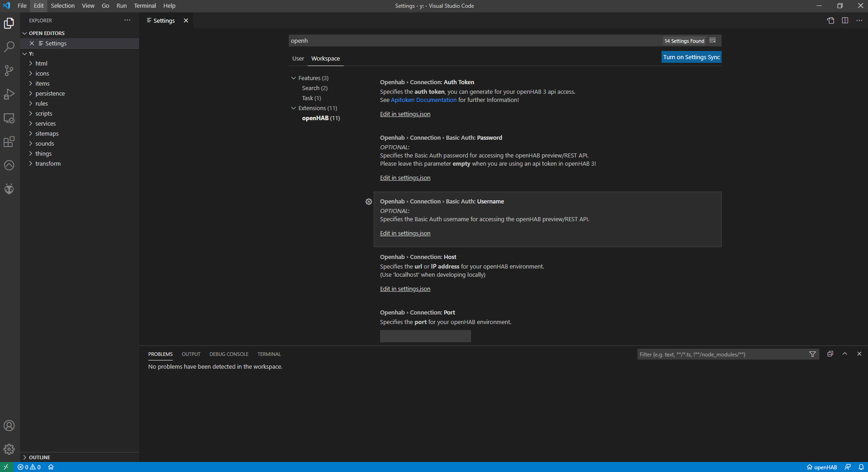Split the editor to the right
This screenshot has height=472, width=868.
[845, 20]
